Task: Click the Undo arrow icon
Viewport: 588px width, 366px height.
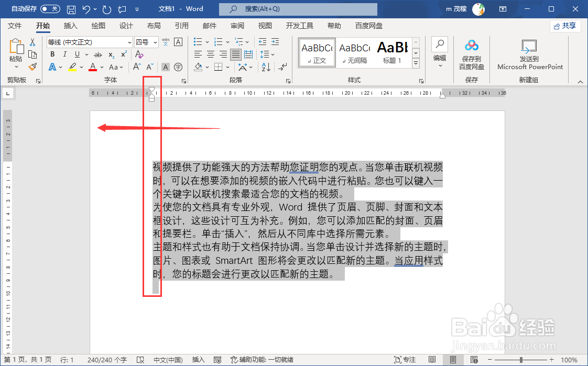Action: (86, 9)
